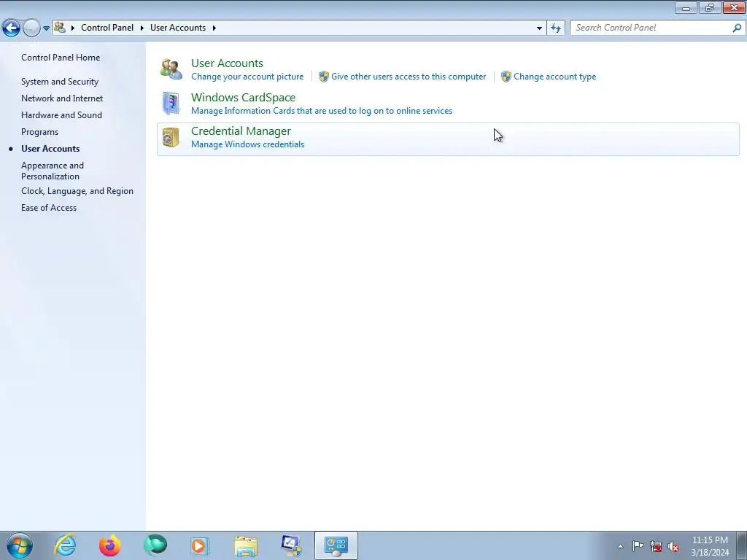Click the active Control Panel taskbar icon
This screenshot has height=560, width=747.
336,545
